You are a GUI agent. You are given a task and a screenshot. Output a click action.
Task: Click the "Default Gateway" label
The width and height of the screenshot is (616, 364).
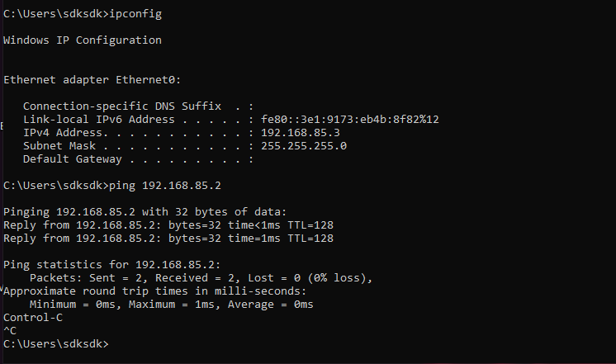coord(73,159)
